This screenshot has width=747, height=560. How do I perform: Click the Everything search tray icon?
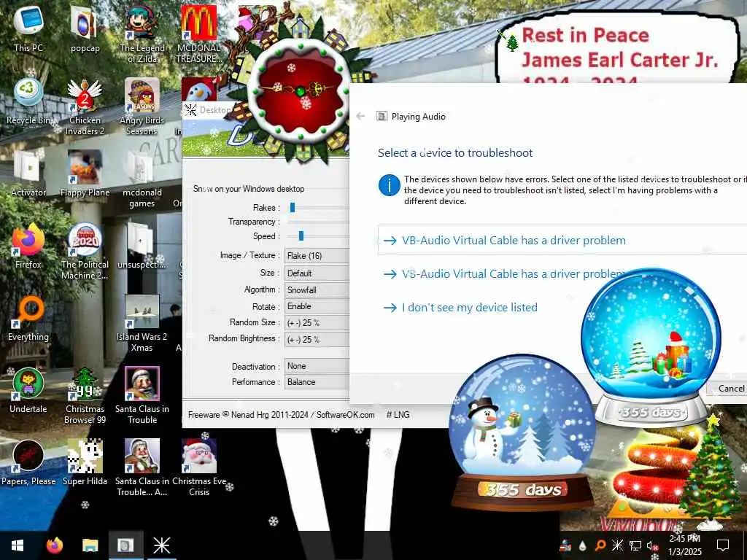600,545
